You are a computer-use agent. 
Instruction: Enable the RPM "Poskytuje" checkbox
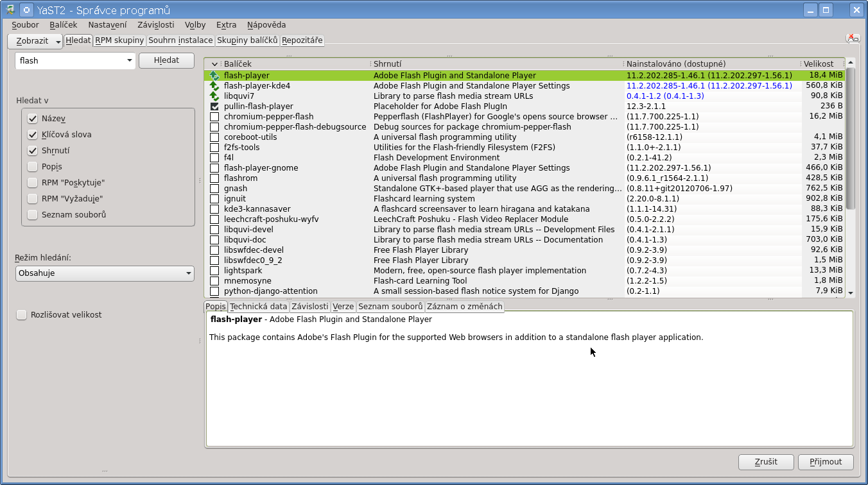[x=33, y=183]
